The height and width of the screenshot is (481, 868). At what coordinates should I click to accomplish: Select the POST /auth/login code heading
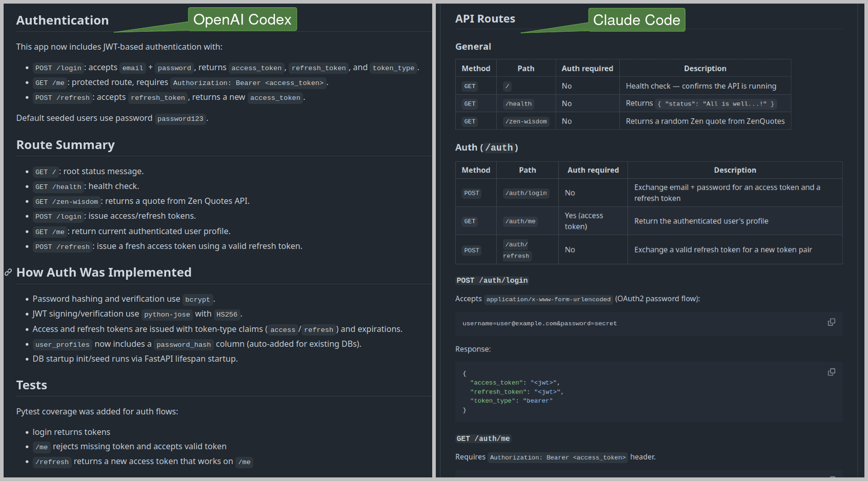tap(492, 280)
